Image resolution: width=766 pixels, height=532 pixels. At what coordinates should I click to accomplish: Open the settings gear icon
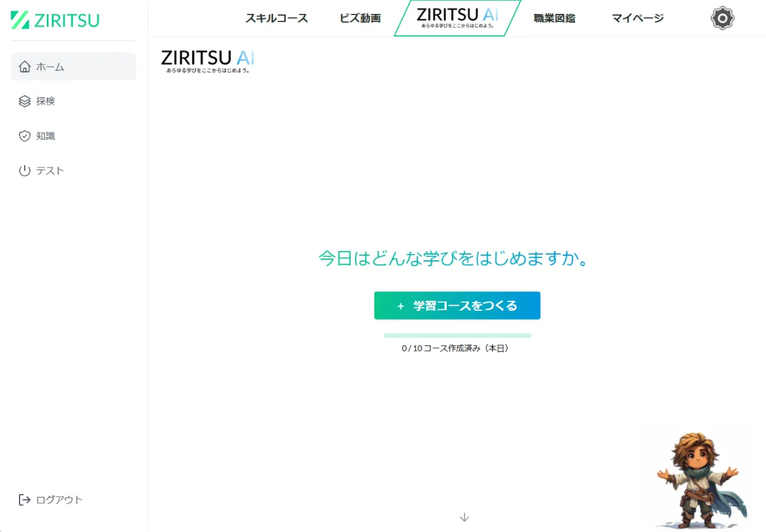(722, 18)
